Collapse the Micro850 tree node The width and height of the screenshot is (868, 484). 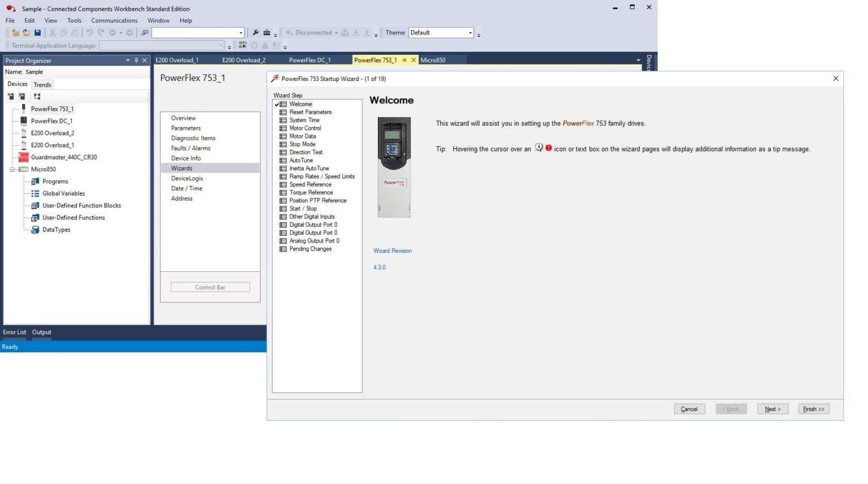tap(12, 170)
